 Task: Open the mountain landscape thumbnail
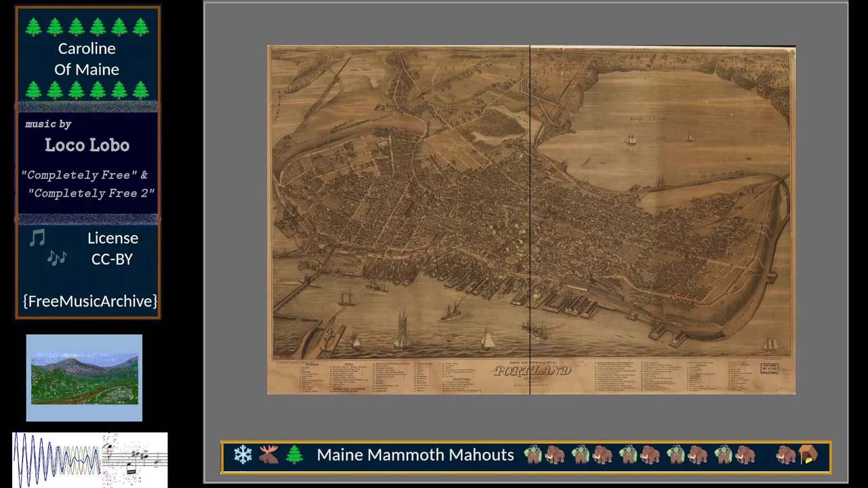click(84, 378)
